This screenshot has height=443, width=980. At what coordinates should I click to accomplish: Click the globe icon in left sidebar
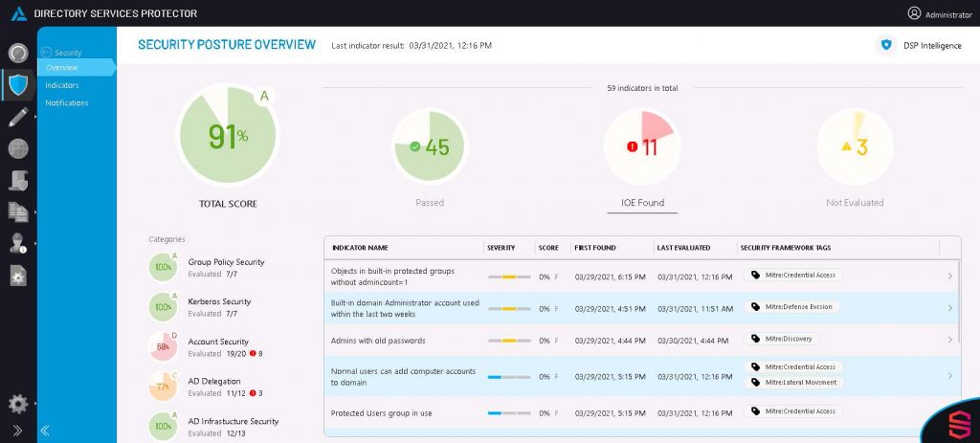pyautogui.click(x=18, y=148)
